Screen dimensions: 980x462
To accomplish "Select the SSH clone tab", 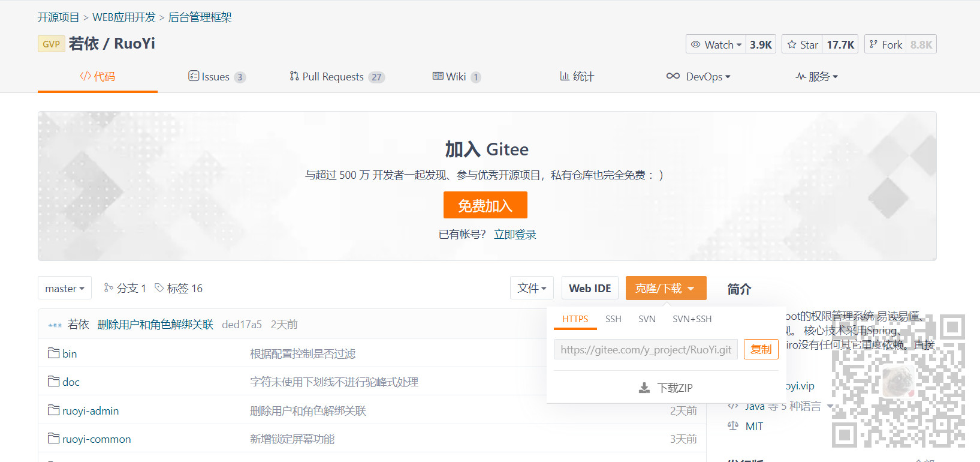I will [613, 319].
